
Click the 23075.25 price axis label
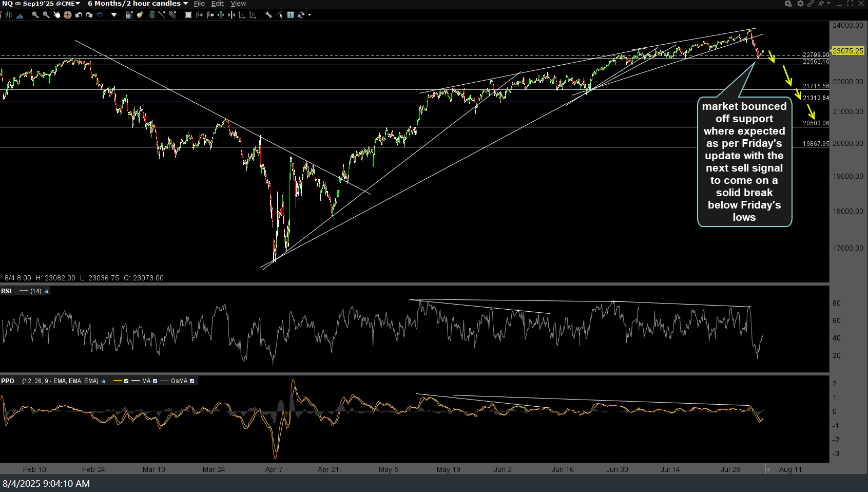pyautogui.click(x=848, y=51)
